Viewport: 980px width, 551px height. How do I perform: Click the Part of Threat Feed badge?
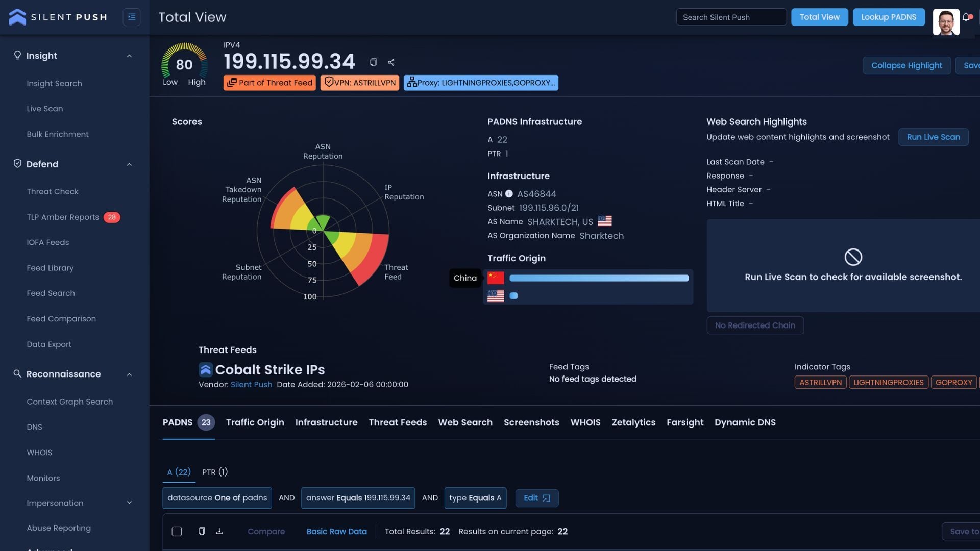point(269,83)
